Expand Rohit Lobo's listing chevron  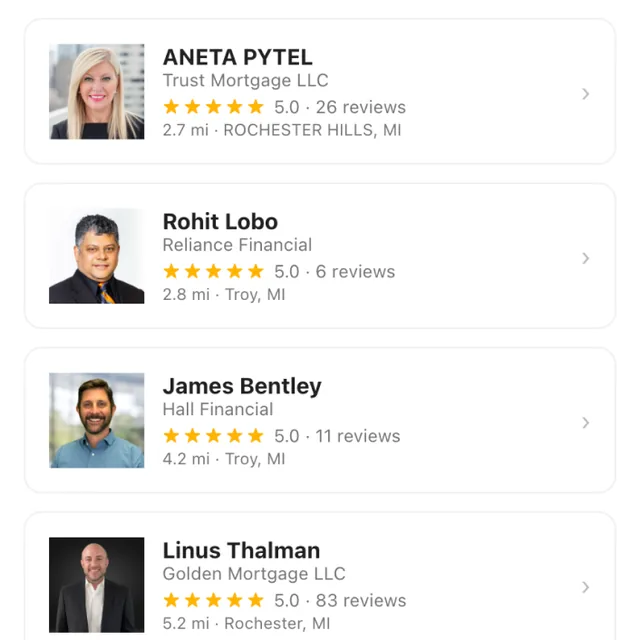pyautogui.click(x=586, y=258)
